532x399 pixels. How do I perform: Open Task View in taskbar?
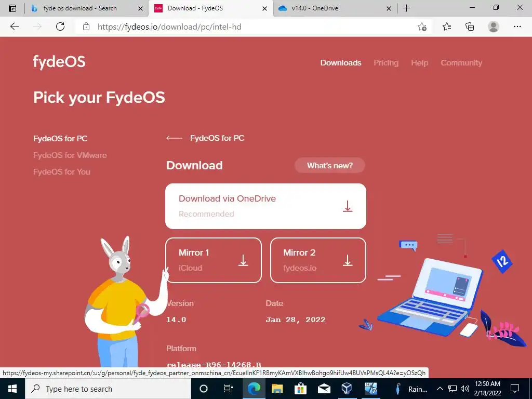point(229,389)
